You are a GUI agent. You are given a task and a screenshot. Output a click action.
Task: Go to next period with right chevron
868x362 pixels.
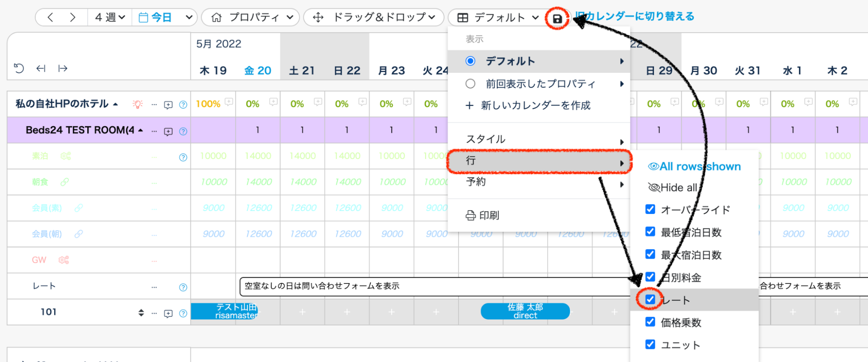(x=73, y=17)
